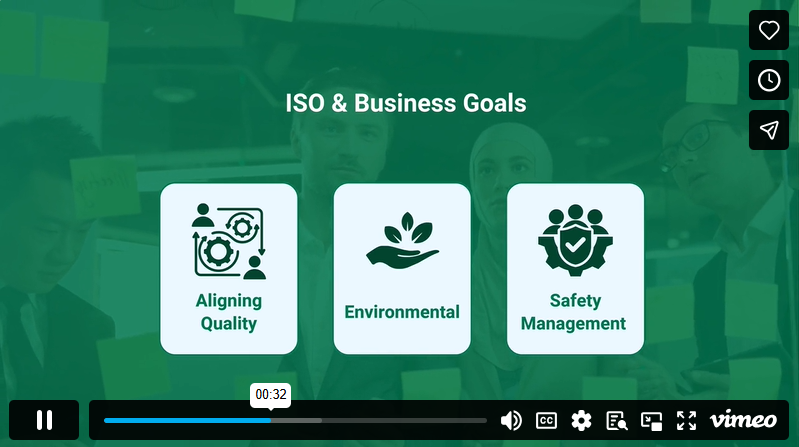Enable picture-in-picture mode

click(x=652, y=421)
